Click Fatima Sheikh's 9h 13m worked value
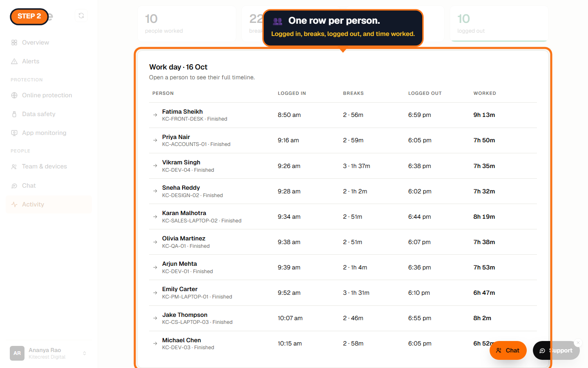 (484, 115)
